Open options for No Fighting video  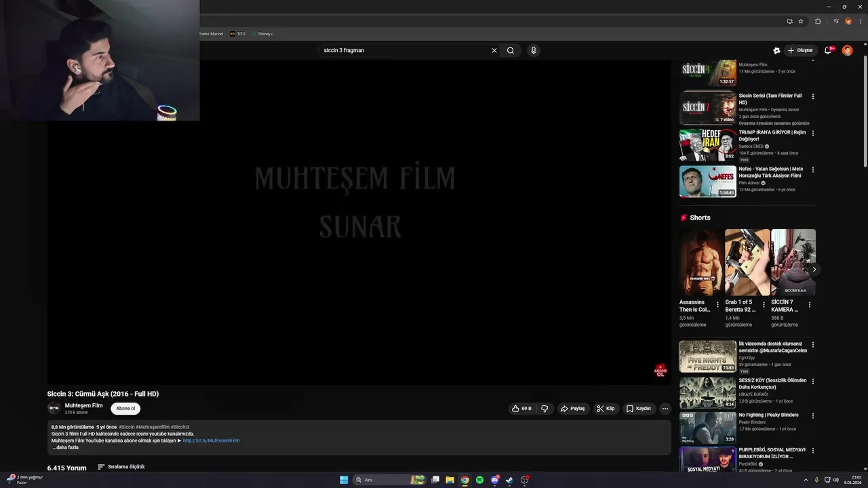point(813,416)
